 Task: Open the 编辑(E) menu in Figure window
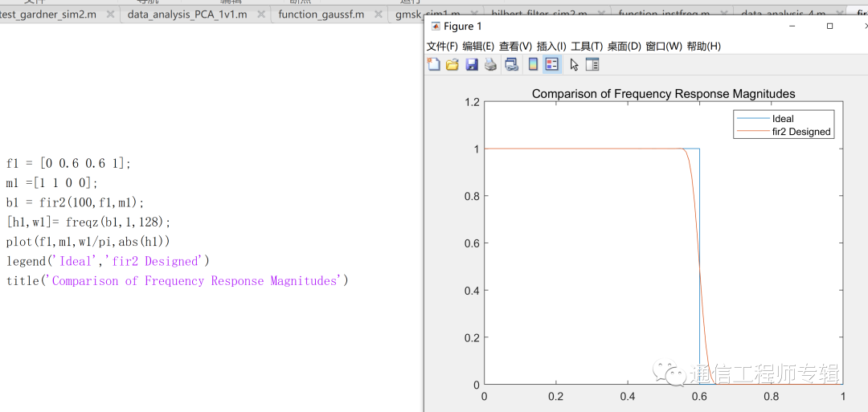(478, 47)
